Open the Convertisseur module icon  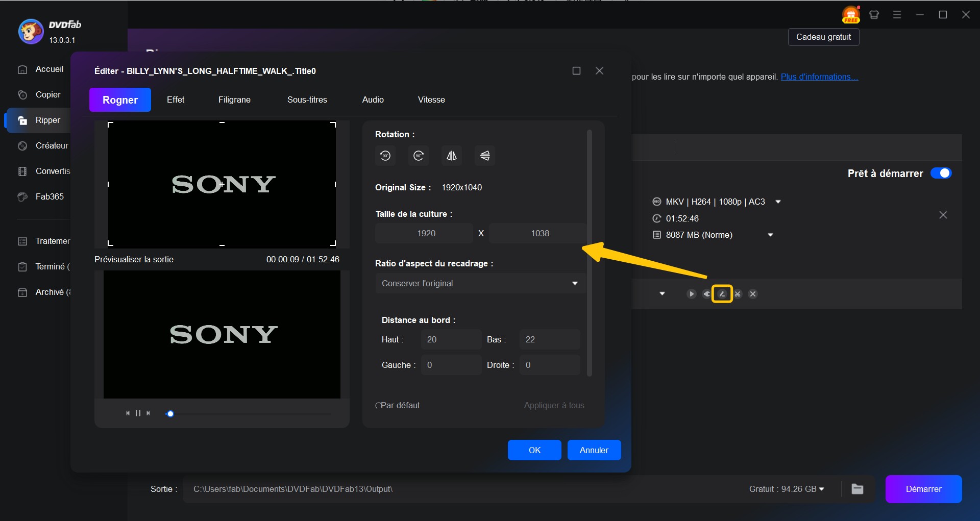point(22,171)
